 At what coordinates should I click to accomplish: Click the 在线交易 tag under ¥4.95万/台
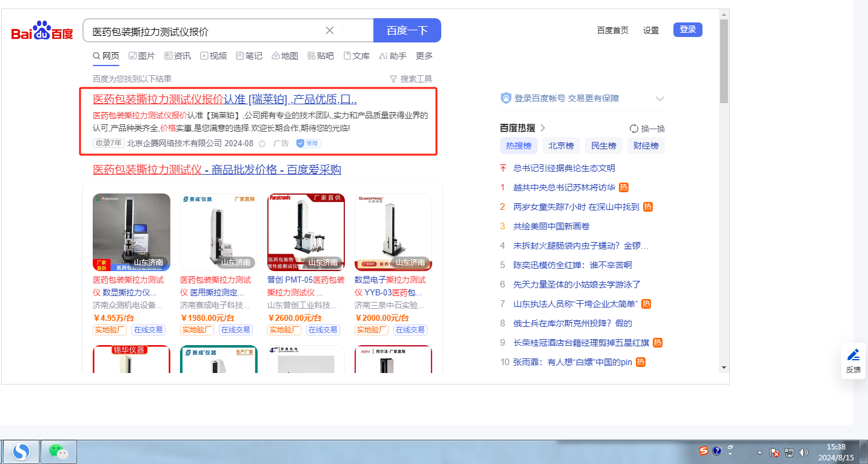[x=149, y=330]
